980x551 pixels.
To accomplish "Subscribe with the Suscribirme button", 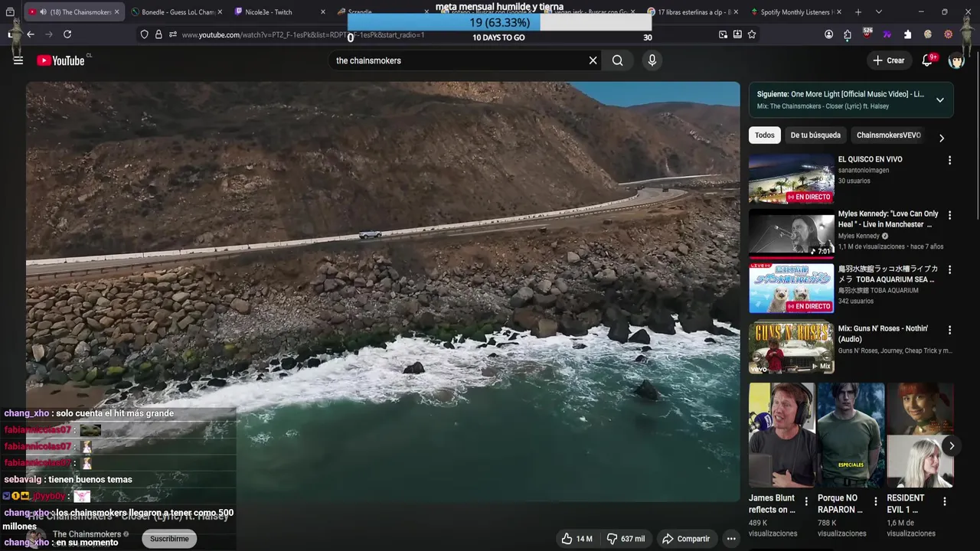I will [169, 539].
